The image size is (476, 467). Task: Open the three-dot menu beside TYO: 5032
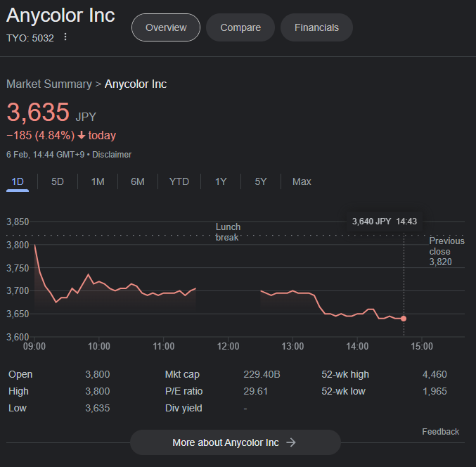coord(65,37)
